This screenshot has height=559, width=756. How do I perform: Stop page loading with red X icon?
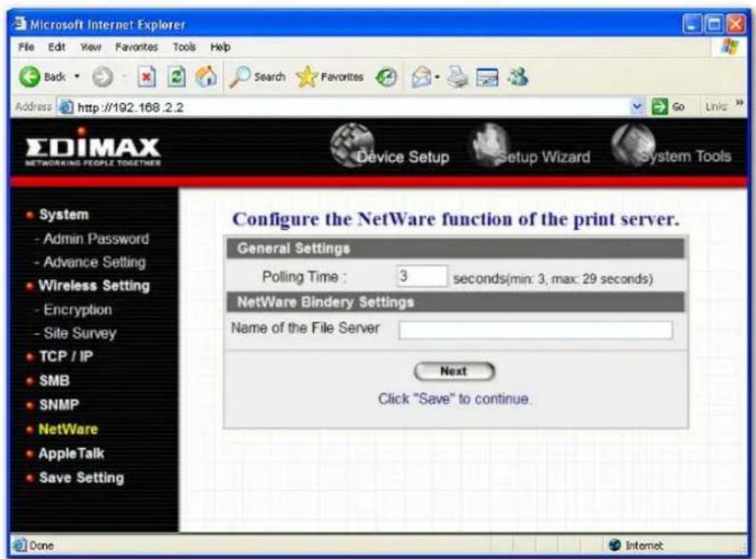147,77
